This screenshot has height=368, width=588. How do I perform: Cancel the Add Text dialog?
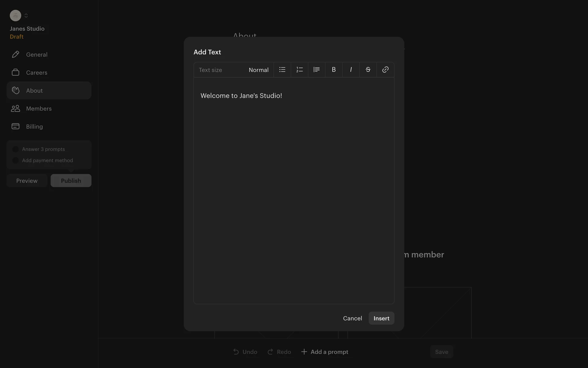click(x=352, y=318)
